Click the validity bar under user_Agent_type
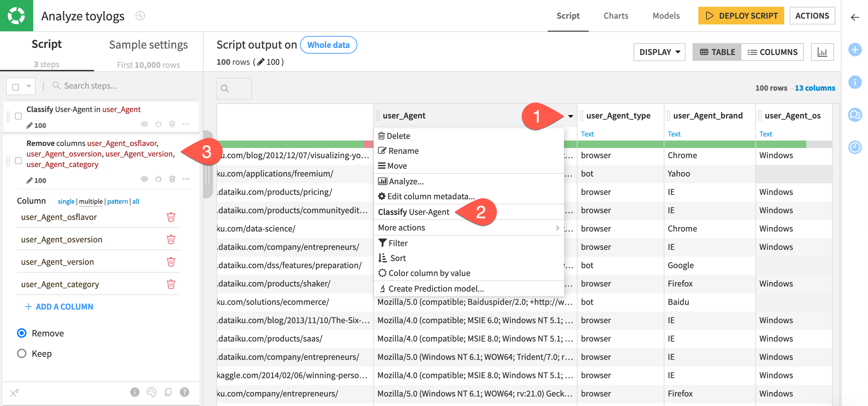Viewport: 868px width, 406px height. pos(620,144)
